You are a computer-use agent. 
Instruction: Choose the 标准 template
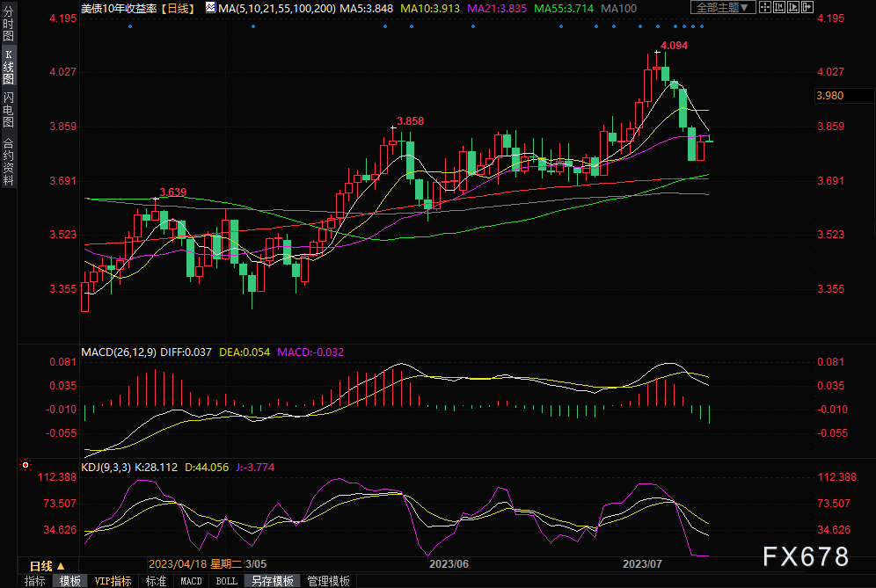pos(156,581)
